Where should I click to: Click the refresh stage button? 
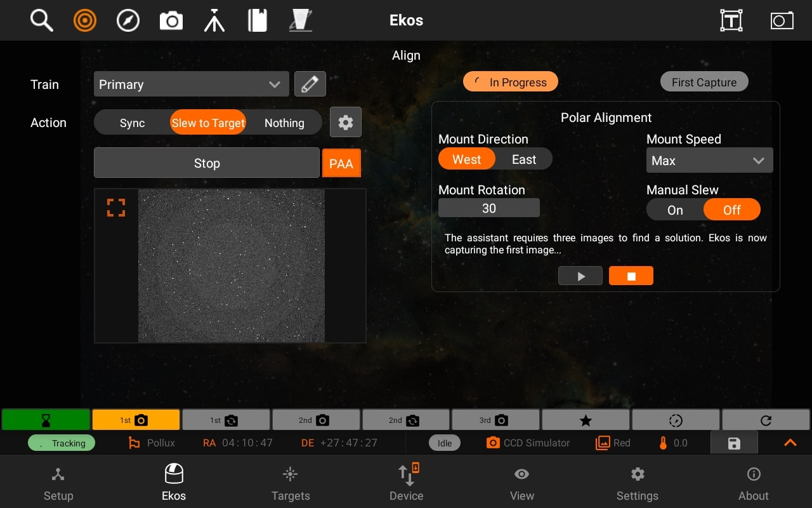766,420
